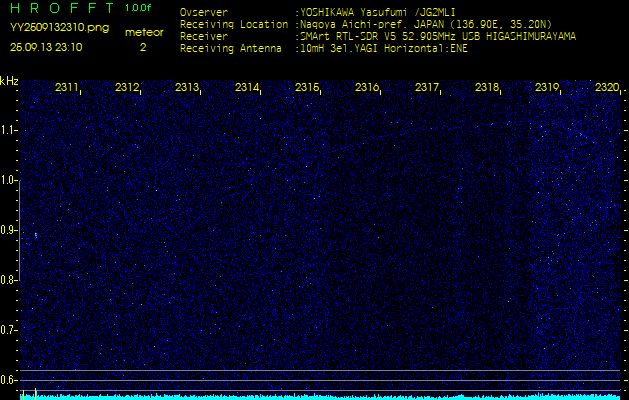Click the date and time 25.09.13 23:10

[x=47, y=47]
